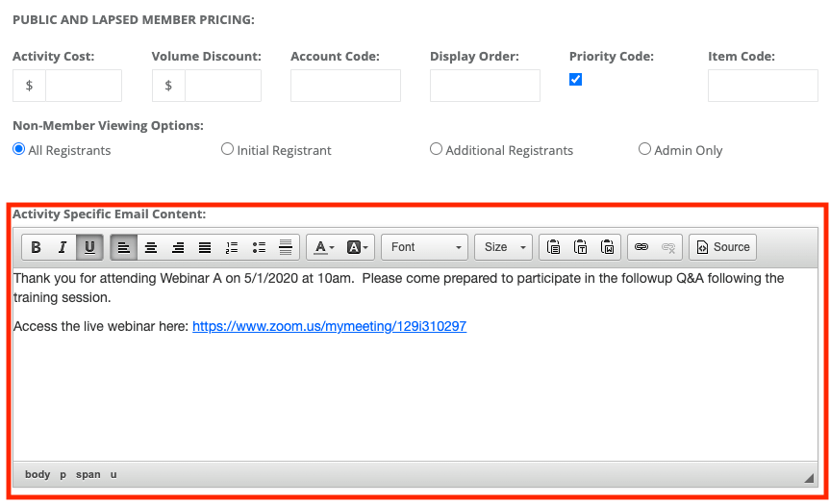Click the Item Code input field
The height and width of the screenshot is (504, 830).
point(748,86)
